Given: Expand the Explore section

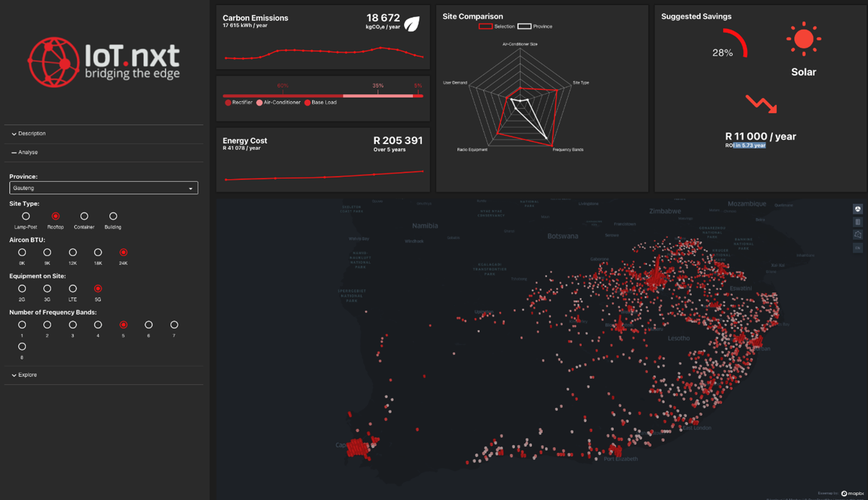Looking at the screenshot, I should (x=103, y=375).
